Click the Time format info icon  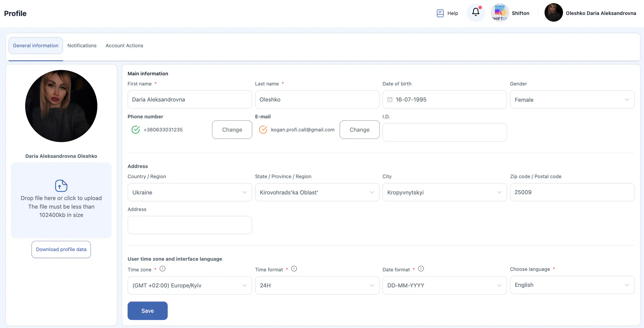tap(294, 269)
